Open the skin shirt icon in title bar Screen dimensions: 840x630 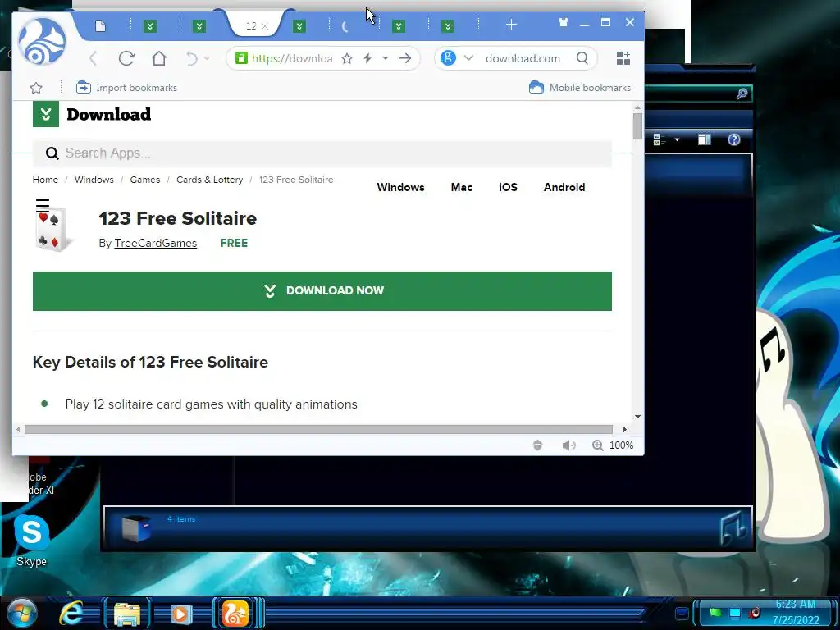click(563, 22)
